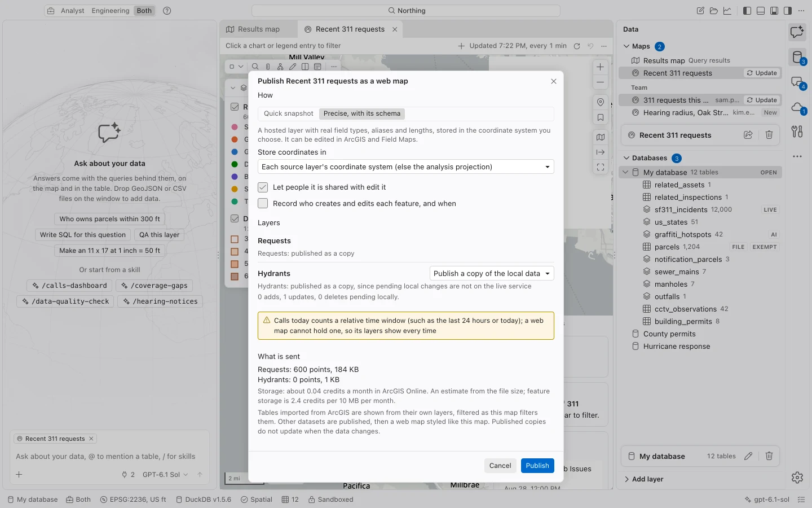Expand the Add layer section
This screenshot has width=812, height=508.
pos(643,479)
